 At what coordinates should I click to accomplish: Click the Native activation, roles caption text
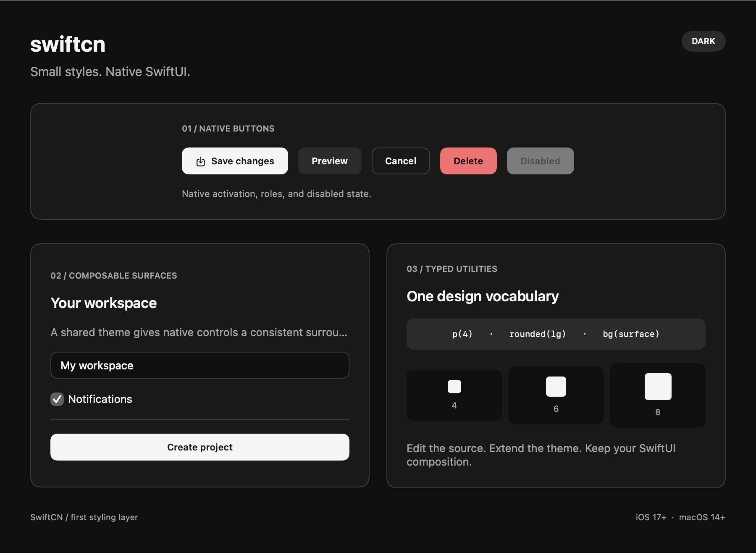(x=277, y=194)
